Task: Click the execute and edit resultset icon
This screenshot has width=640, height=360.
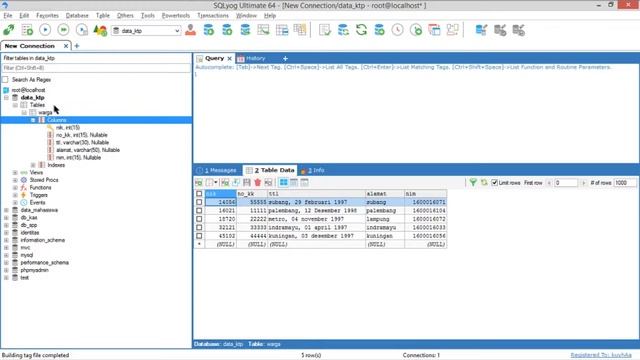Action: point(82,30)
